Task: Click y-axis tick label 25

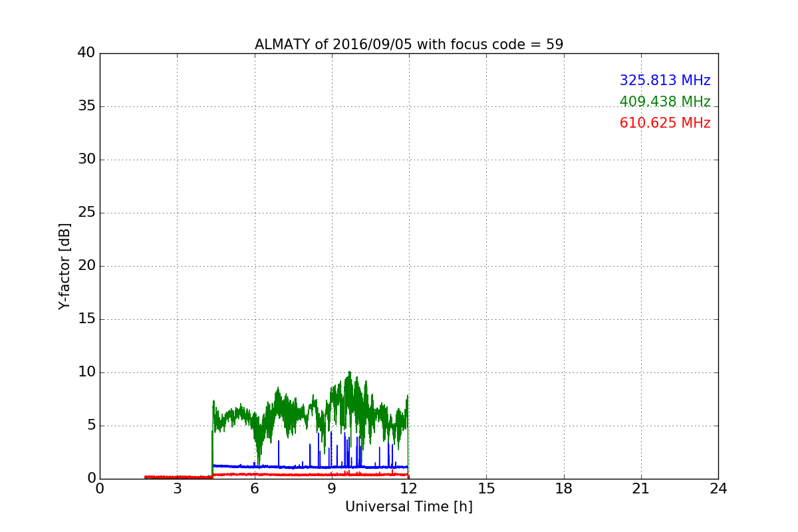Action: pos(86,213)
